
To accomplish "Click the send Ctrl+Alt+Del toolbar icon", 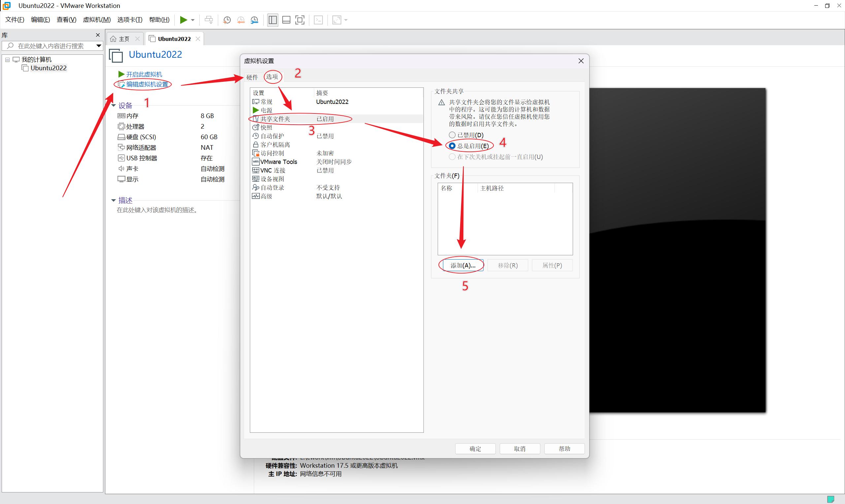I will (x=209, y=20).
